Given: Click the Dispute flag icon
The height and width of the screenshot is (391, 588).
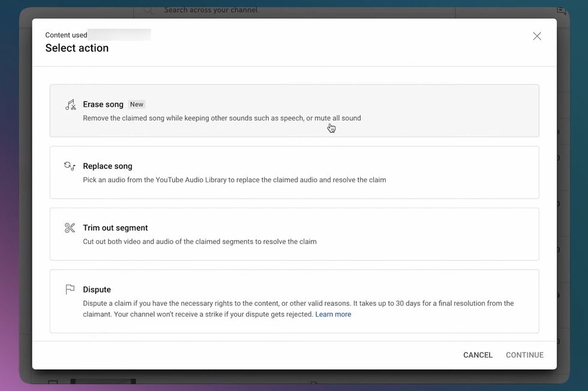Looking at the screenshot, I should (70, 290).
